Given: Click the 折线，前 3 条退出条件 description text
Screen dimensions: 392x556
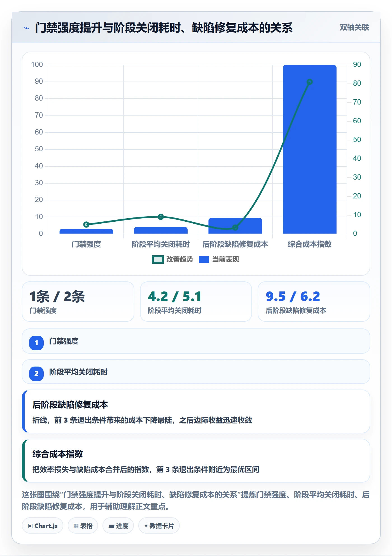Looking at the screenshot, I should [142, 420].
